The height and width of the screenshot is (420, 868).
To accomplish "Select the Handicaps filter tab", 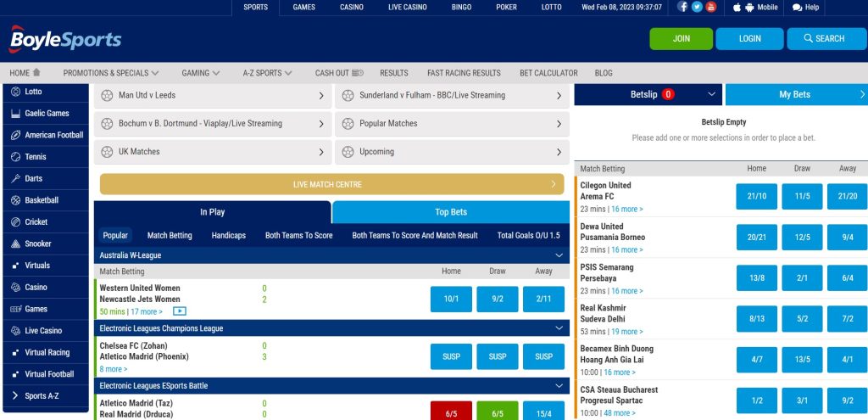I will click(x=229, y=236).
